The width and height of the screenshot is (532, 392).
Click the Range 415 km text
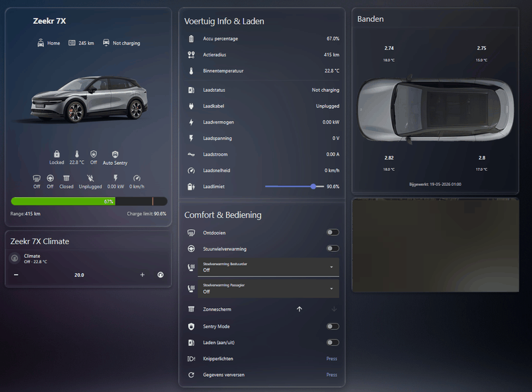point(25,214)
